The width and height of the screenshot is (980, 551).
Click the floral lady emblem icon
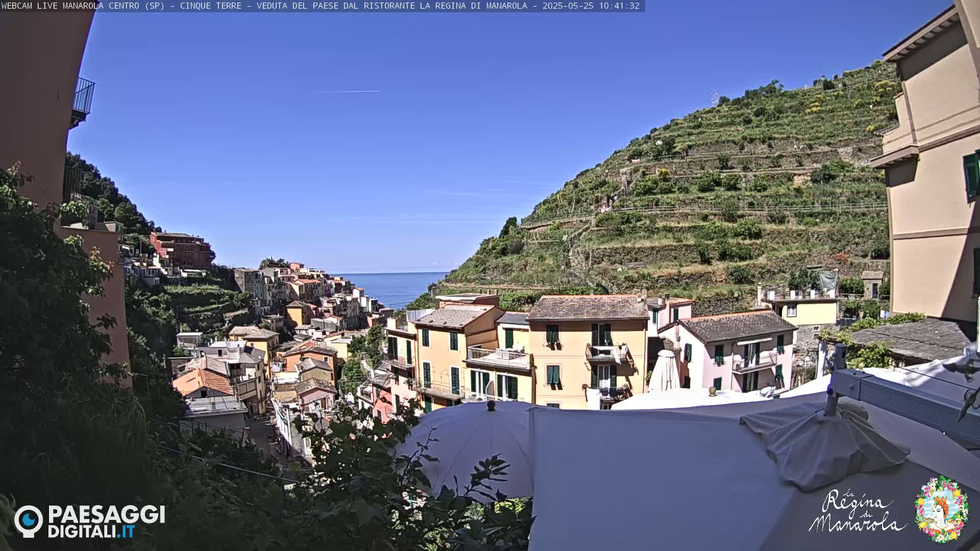(941, 509)
